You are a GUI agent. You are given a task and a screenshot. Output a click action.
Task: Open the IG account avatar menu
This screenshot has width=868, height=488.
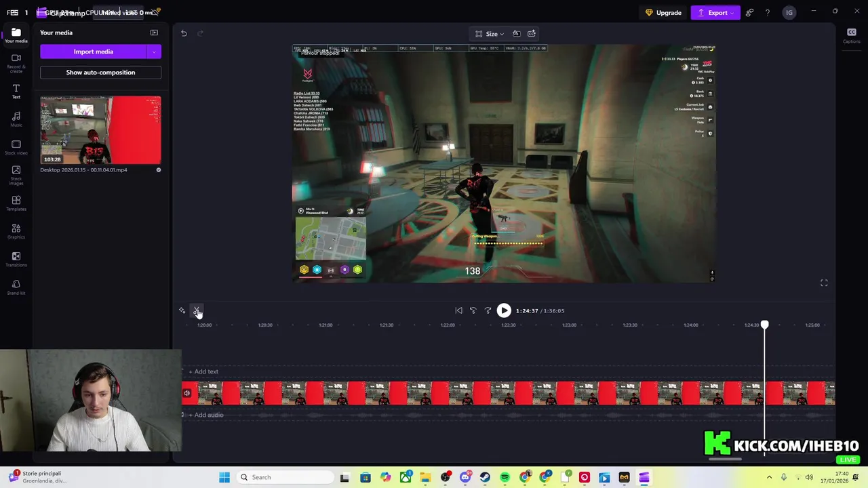(789, 13)
